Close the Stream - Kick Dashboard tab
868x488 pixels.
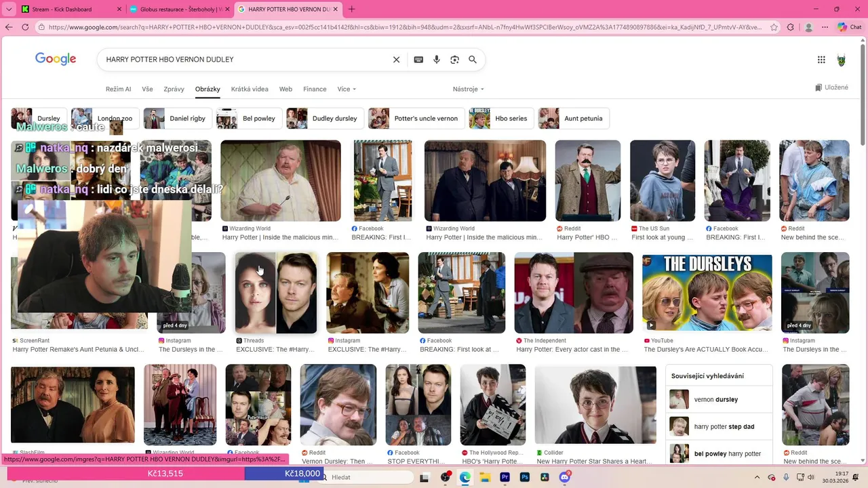[119, 9]
